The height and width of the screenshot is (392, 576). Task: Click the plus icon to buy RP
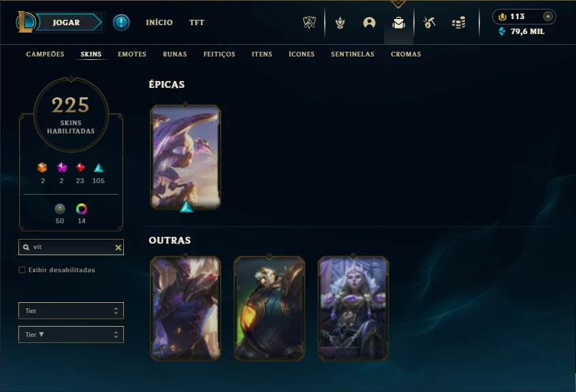click(547, 16)
